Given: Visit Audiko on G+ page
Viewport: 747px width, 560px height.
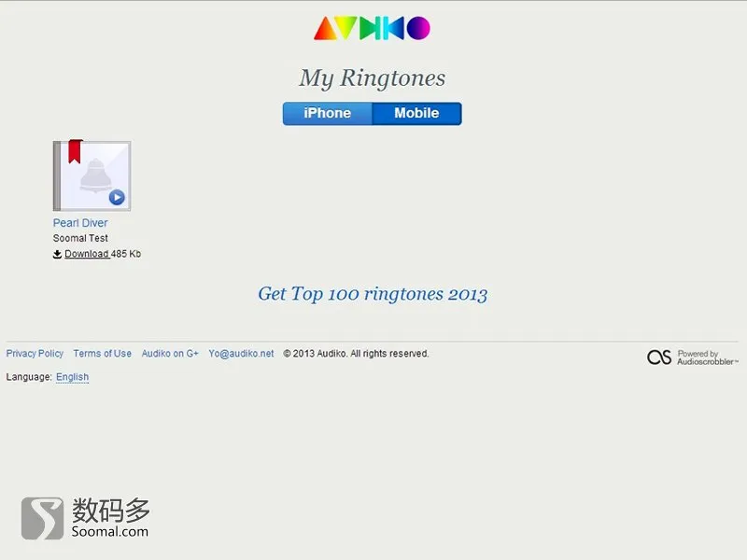Looking at the screenshot, I should [x=170, y=354].
